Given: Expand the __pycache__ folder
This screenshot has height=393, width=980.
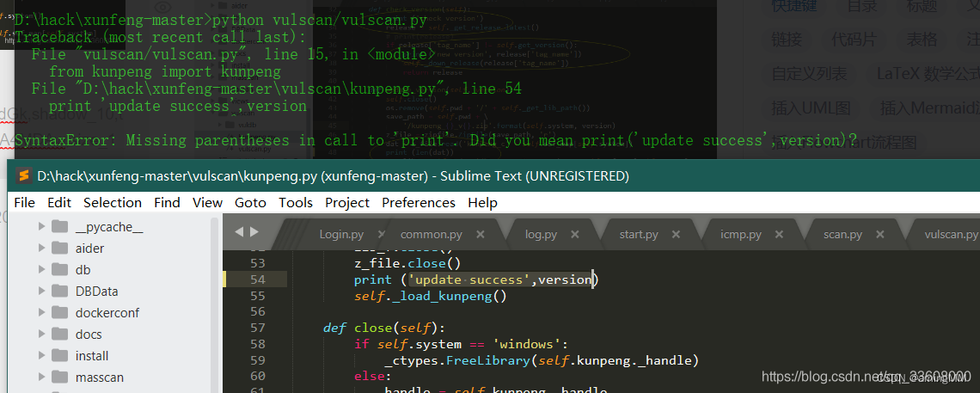Looking at the screenshot, I should click(42, 227).
